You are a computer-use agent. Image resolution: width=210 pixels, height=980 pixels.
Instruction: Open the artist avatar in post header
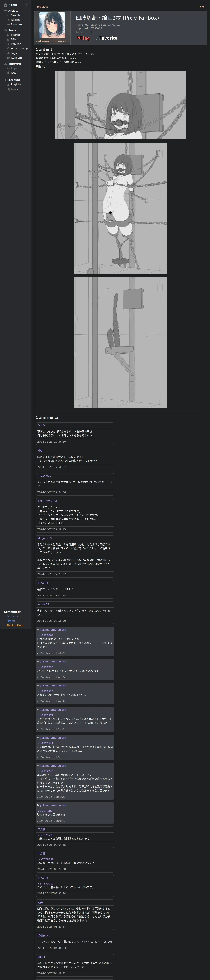tap(52, 25)
